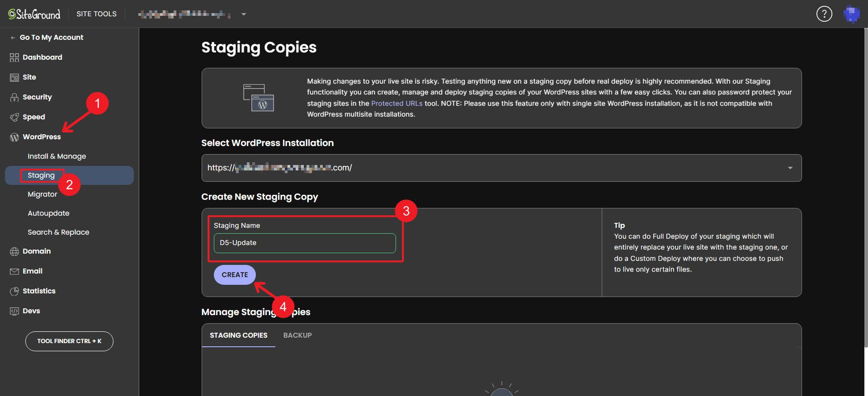Click the Speed rocket icon
Screen dimensions: 868x396
(14, 117)
